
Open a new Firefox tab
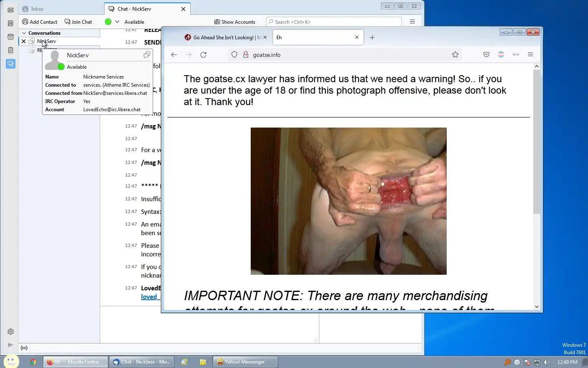(372, 37)
